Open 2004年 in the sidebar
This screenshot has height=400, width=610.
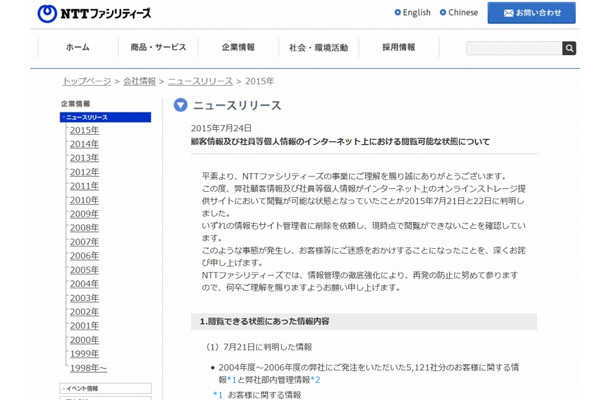point(84,284)
